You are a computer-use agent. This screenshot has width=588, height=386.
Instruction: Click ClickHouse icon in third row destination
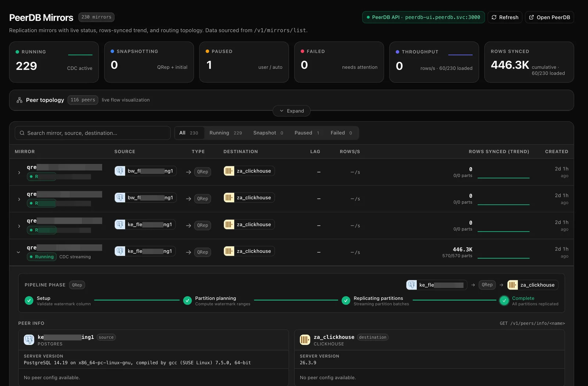click(x=229, y=224)
